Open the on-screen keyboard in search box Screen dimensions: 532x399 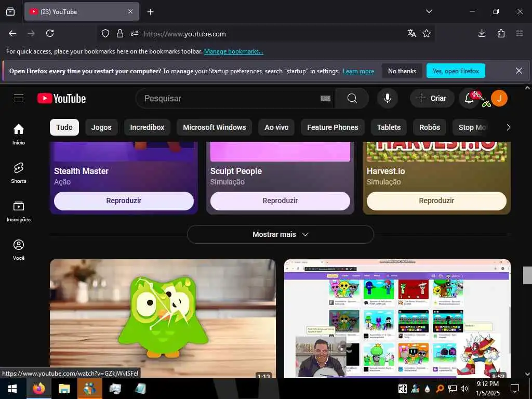pos(325,98)
